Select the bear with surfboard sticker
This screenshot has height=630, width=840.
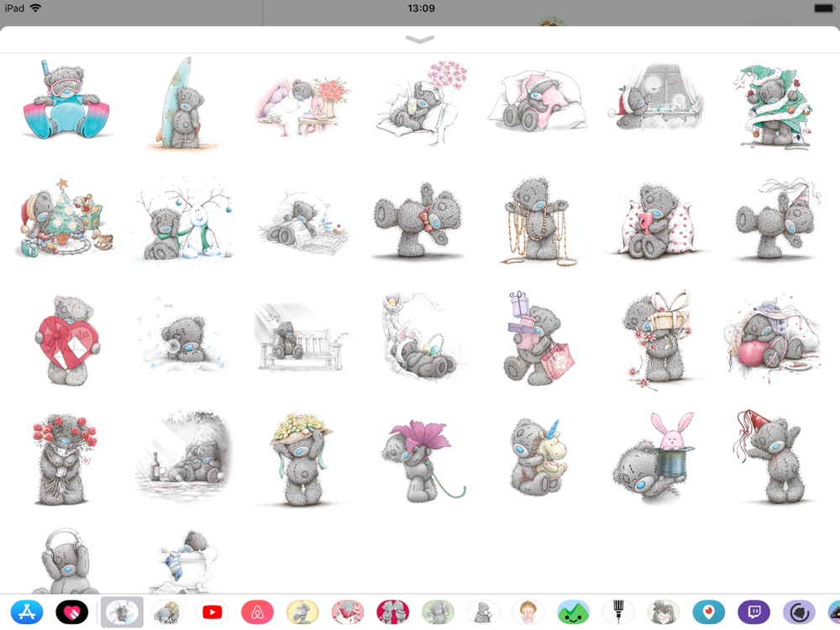pyautogui.click(x=183, y=102)
